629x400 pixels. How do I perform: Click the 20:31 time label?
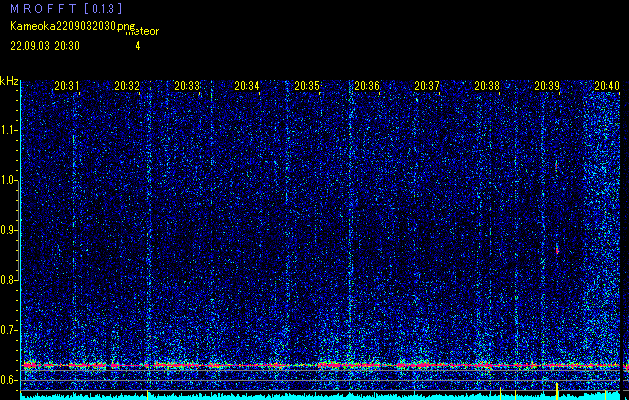tap(67, 85)
